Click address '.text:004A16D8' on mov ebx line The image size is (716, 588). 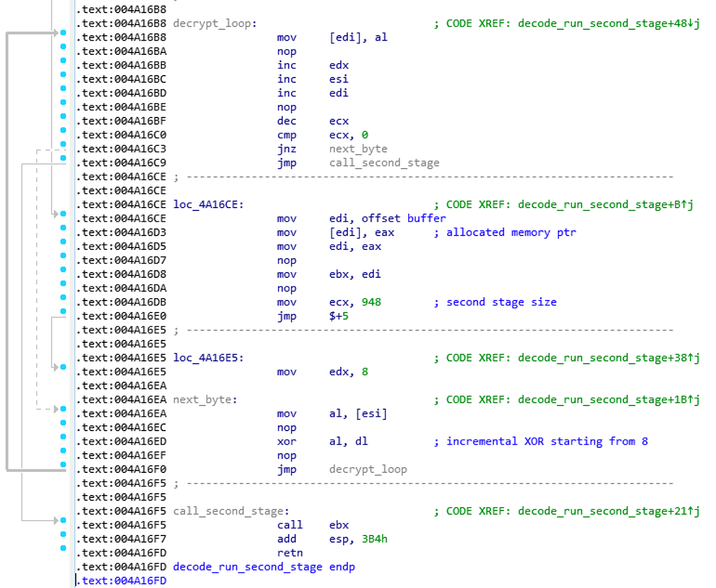pyautogui.click(x=121, y=274)
